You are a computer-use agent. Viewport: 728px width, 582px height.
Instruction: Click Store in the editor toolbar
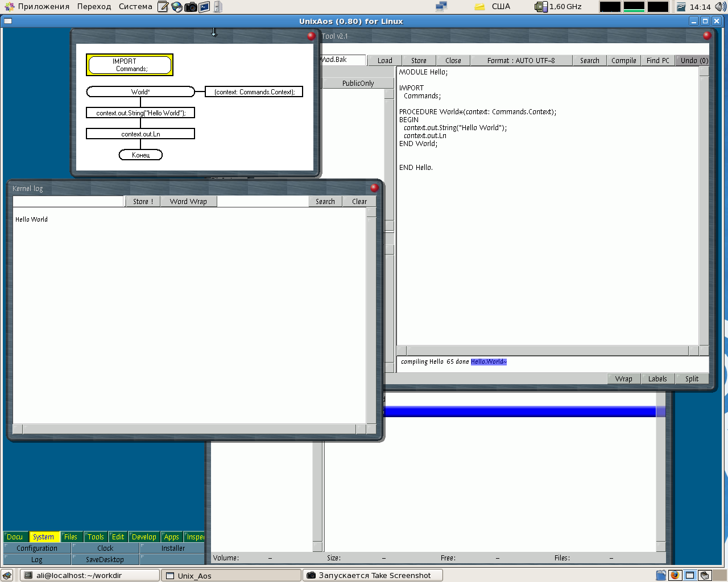point(419,61)
